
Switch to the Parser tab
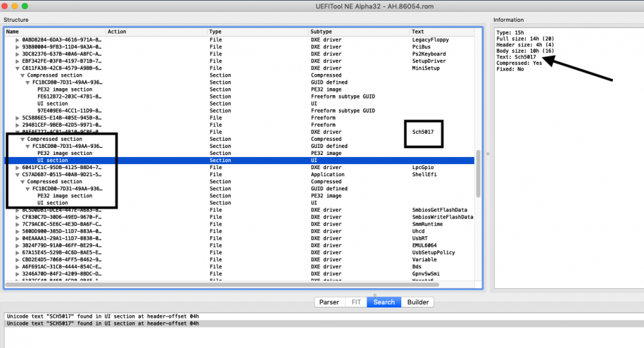329,302
